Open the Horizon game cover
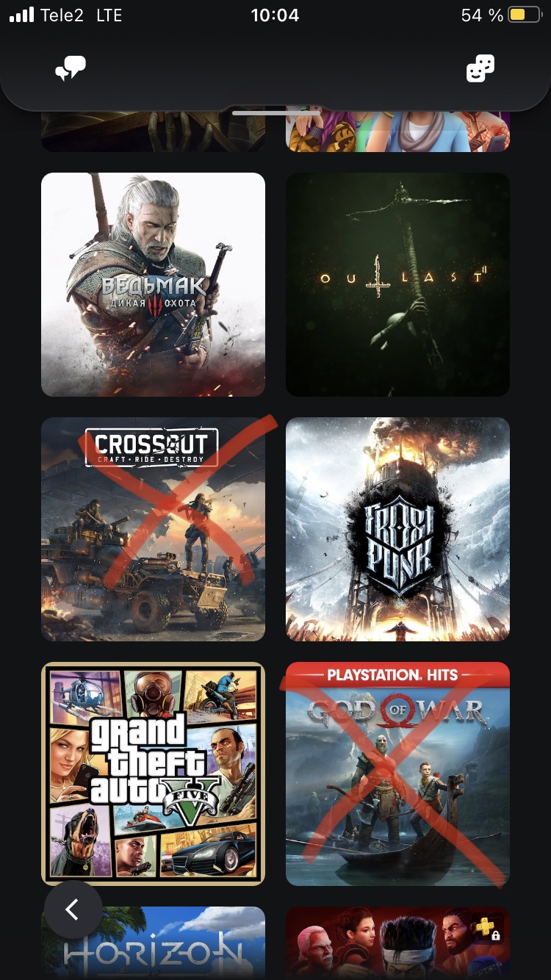The height and width of the screenshot is (980, 551). 153,943
